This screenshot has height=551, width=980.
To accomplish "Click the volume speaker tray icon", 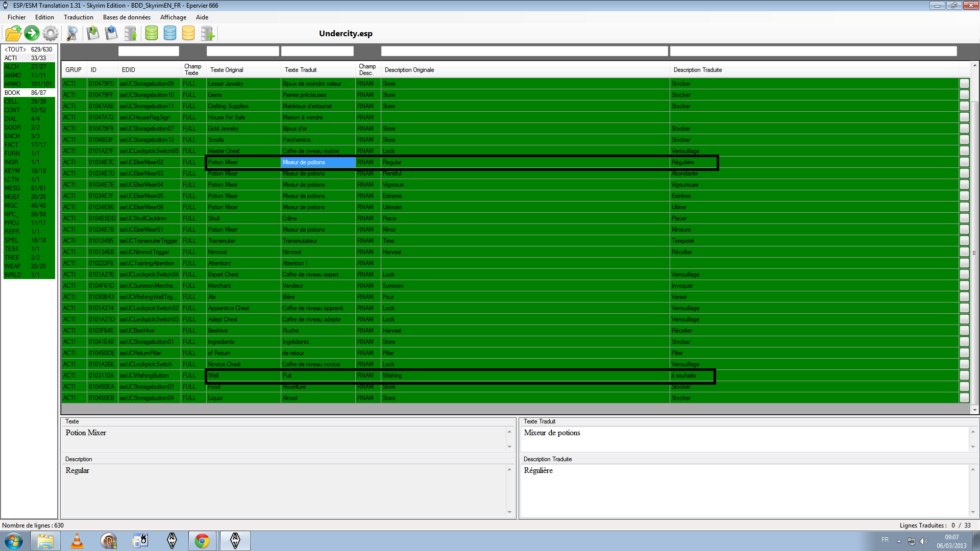I will (x=924, y=541).
